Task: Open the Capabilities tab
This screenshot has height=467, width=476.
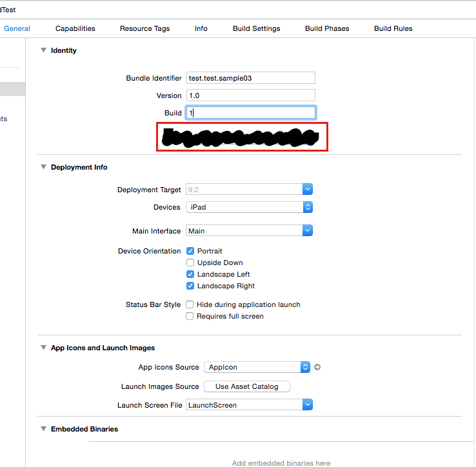Action: (x=75, y=28)
